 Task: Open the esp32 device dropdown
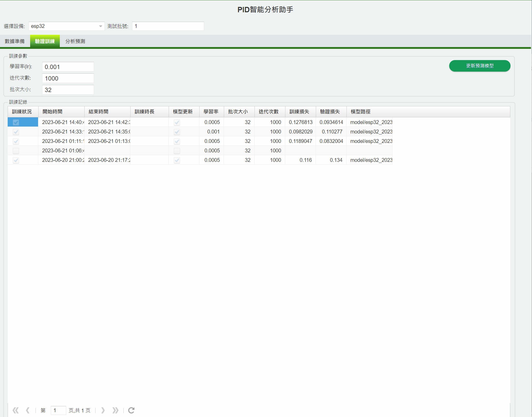(x=100, y=26)
